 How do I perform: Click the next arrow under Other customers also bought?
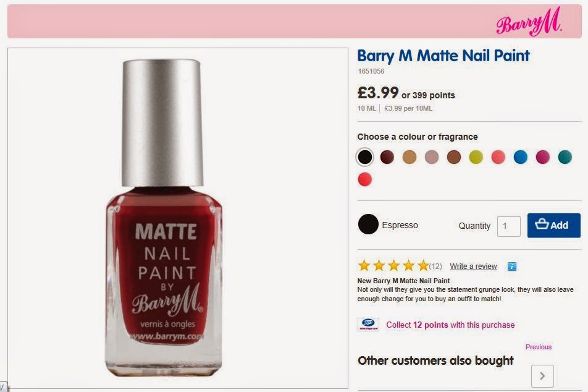point(542,375)
